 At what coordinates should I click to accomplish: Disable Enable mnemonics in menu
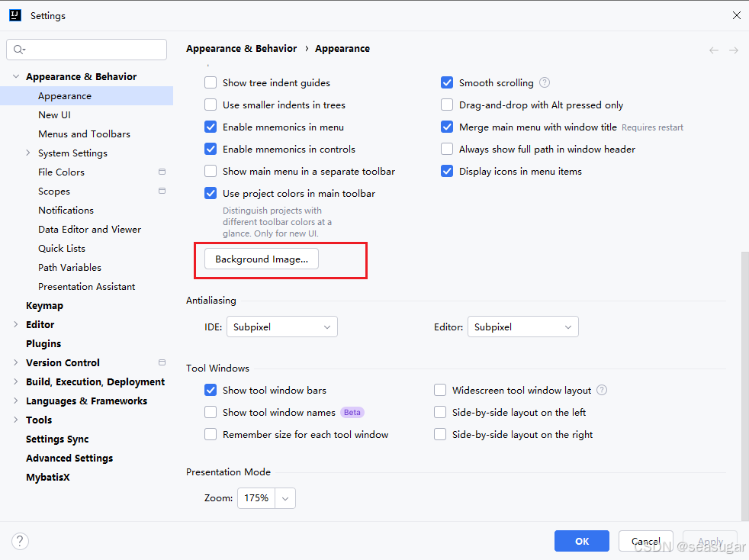click(211, 127)
